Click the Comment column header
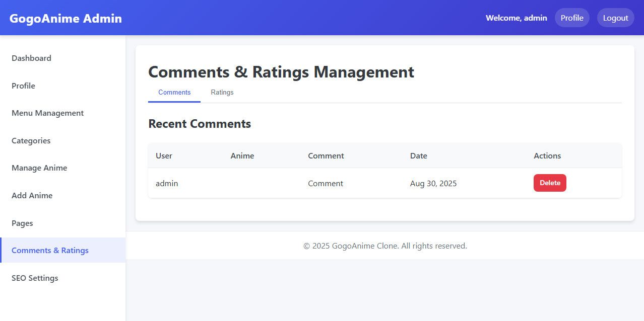This screenshot has height=321, width=644. click(x=326, y=156)
